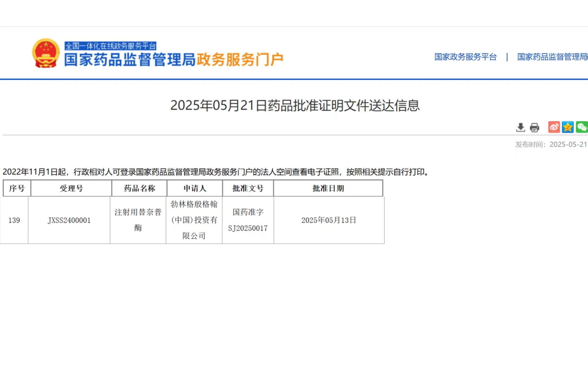Select the 2025年05月13日 cell

coord(329,220)
